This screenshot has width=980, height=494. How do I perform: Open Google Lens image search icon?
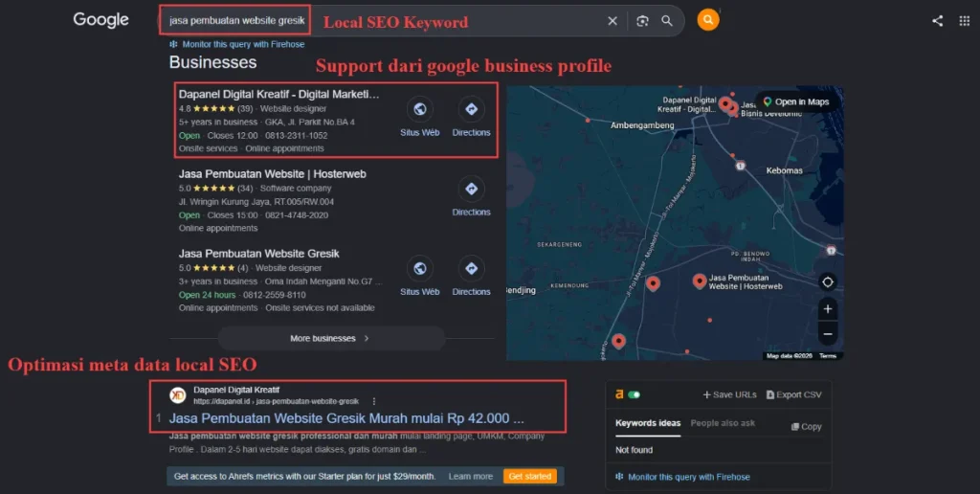coord(642,21)
